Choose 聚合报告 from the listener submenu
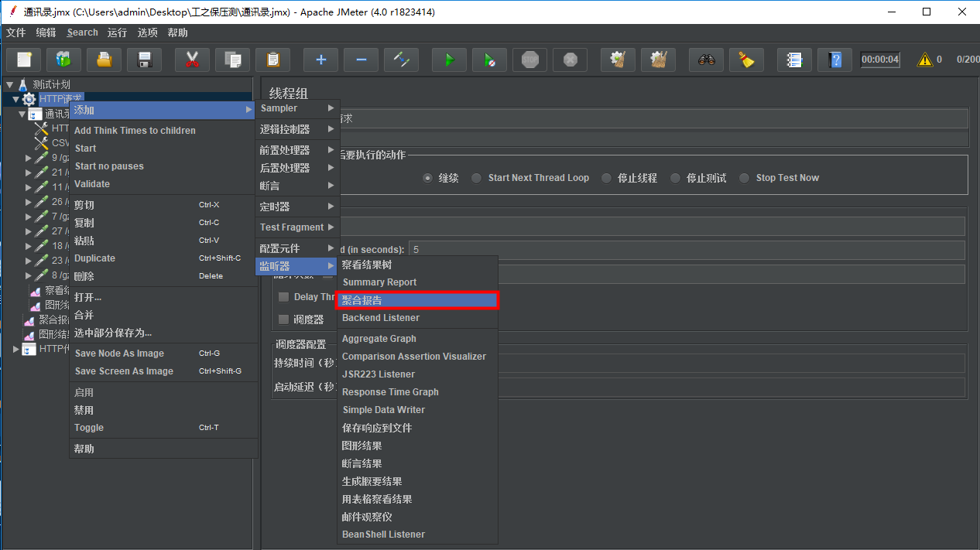The image size is (980, 550). [x=418, y=300]
